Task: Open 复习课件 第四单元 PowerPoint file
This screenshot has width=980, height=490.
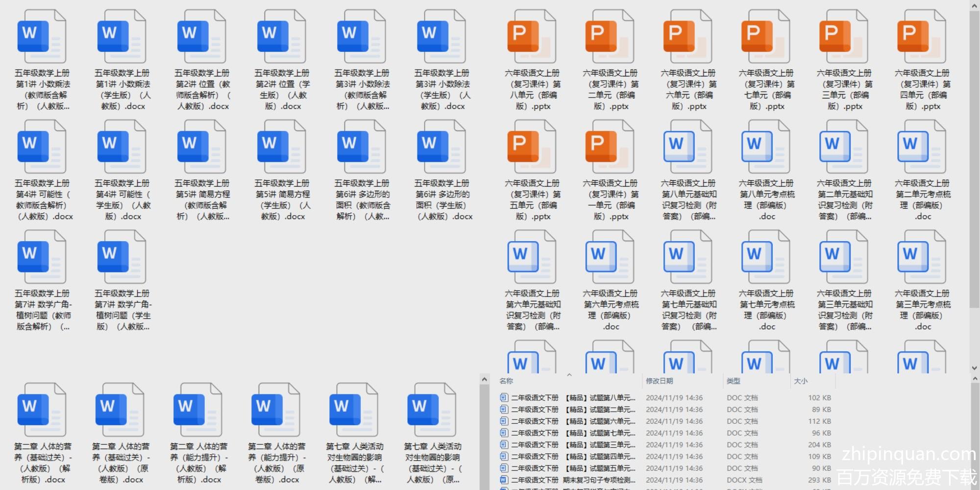Action: point(921,37)
